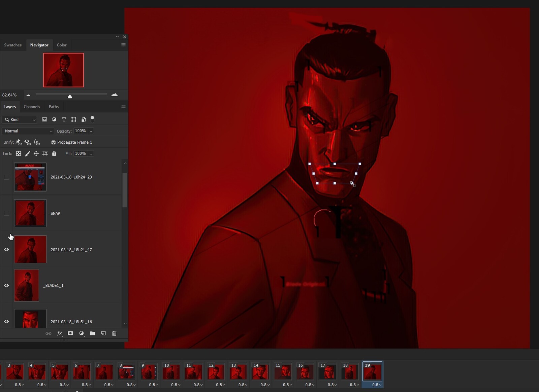The width and height of the screenshot is (539, 392).
Task: Open frame 10 delay dropdown
Action: (176, 385)
